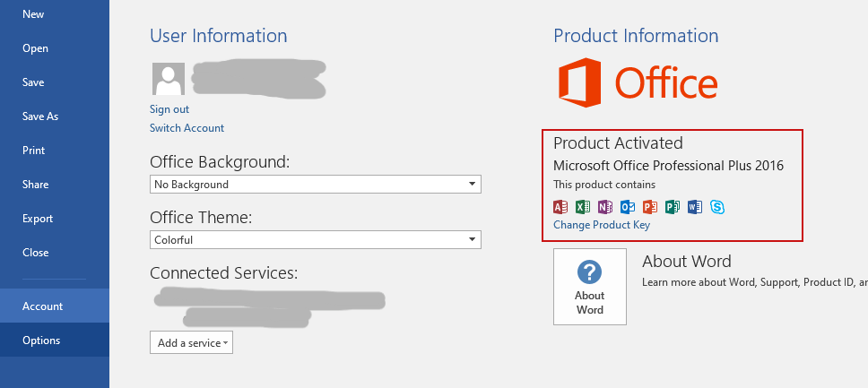Screen dimensions: 868x388
Task: Go to the Share page
Action: 55,185
